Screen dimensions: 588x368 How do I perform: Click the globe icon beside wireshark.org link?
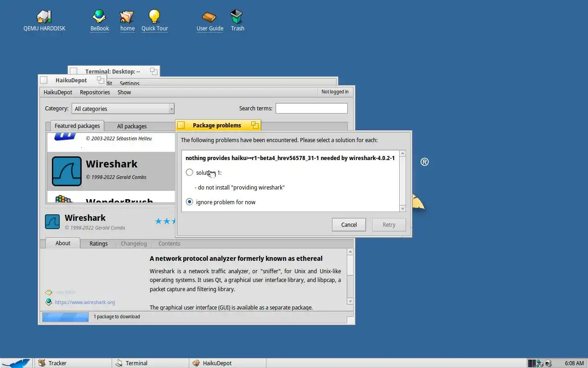(49, 302)
